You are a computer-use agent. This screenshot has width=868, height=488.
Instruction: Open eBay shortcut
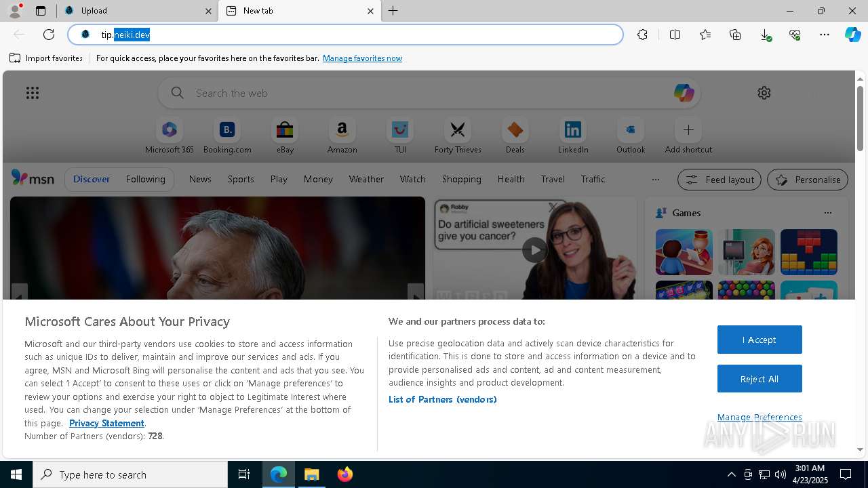click(285, 136)
